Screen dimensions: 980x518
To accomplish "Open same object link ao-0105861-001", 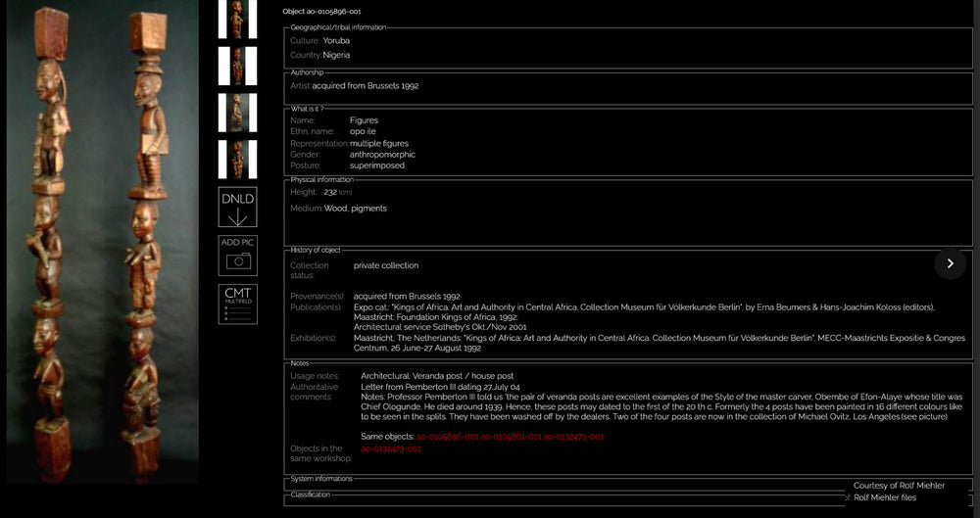I will pyautogui.click(x=511, y=436).
